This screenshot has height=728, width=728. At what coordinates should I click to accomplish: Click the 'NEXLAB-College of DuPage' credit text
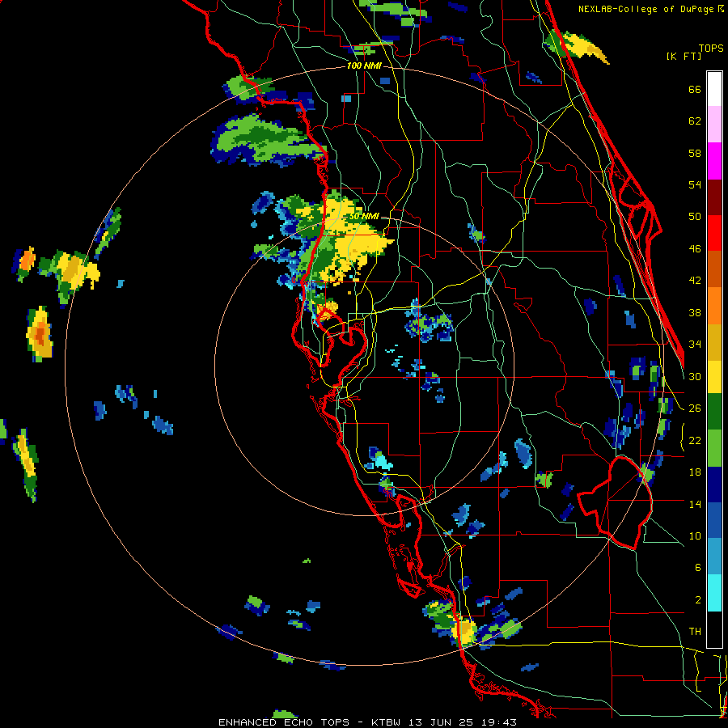click(645, 9)
